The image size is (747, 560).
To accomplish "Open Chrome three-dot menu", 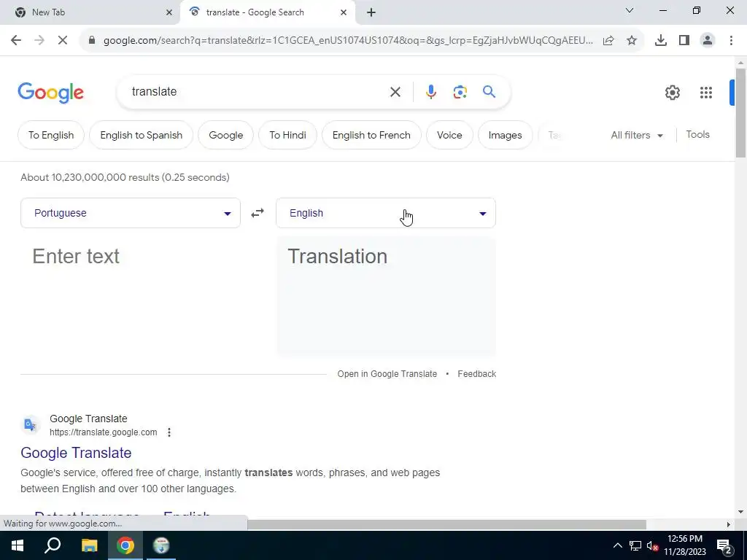I will click(731, 41).
